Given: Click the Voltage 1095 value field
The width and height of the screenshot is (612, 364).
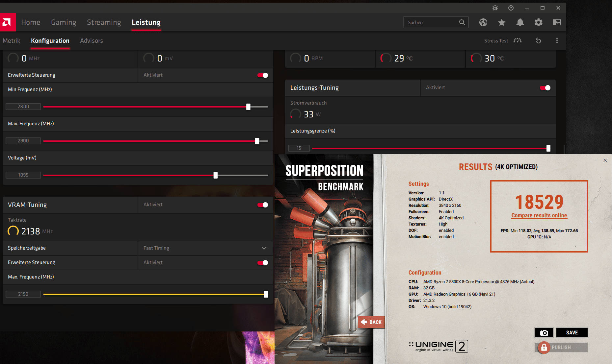Looking at the screenshot, I should point(23,175).
